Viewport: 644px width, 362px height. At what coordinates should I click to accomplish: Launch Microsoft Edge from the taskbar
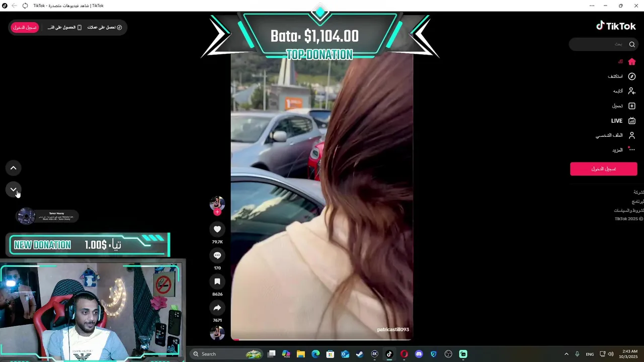tap(315, 354)
